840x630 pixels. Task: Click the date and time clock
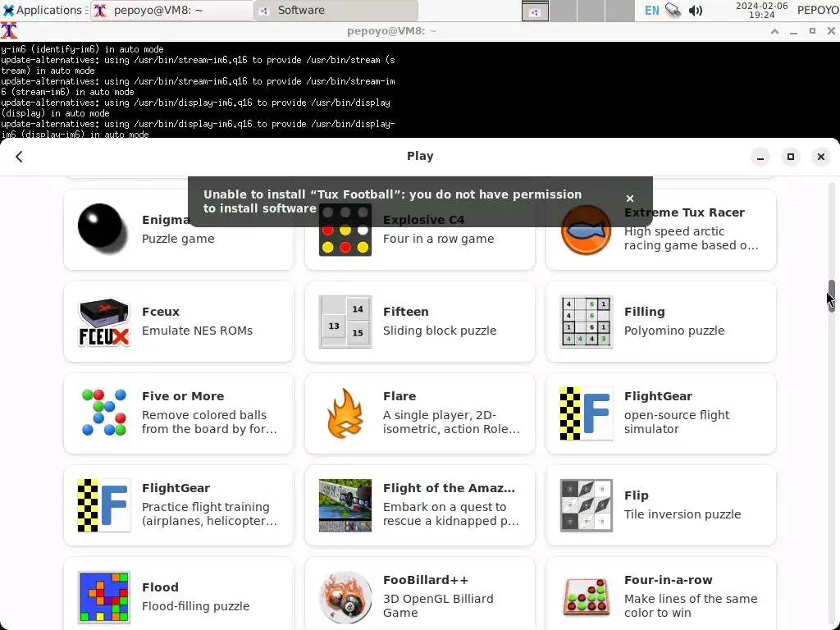[761, 10]
